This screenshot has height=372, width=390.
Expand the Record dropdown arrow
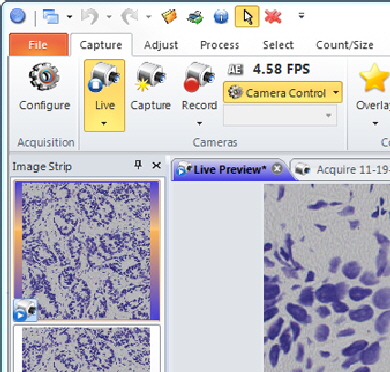click(199, 124)
